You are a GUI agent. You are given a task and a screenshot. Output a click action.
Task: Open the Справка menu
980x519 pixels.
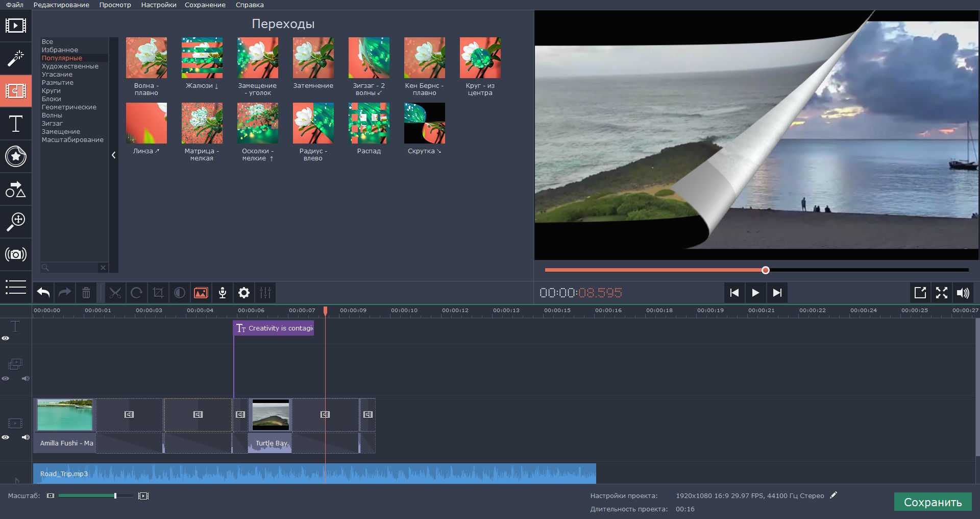pos(250,5)
